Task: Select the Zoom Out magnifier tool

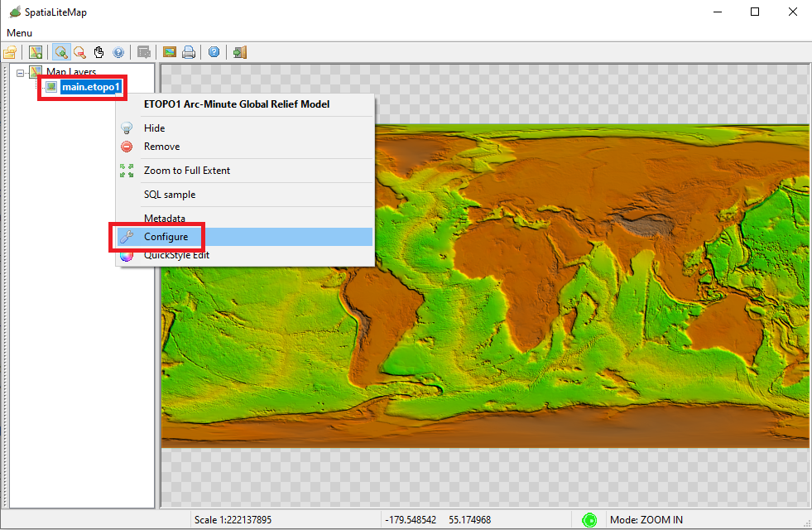Action: [79, 52]
